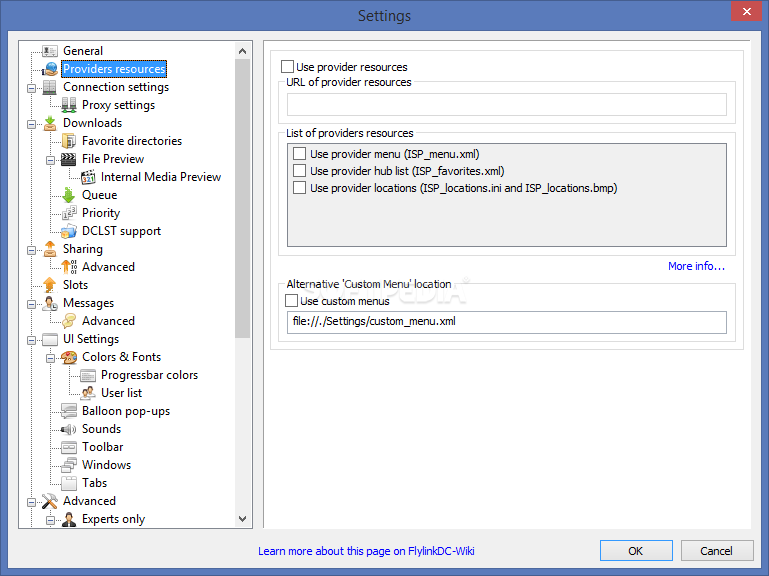Click the Providers resources globe icon
Image resolution: width=769 pixels, height=576 pixels.
tap(50, 69)
